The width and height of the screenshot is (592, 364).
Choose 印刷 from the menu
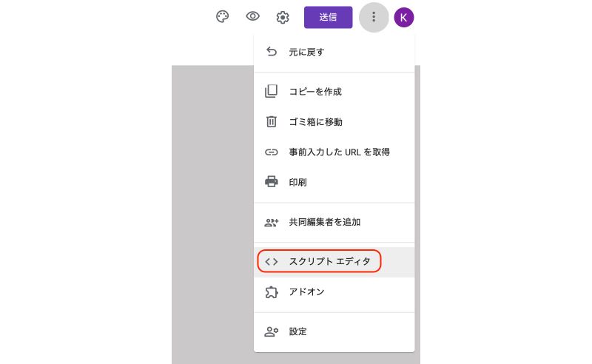coord(334,182)
